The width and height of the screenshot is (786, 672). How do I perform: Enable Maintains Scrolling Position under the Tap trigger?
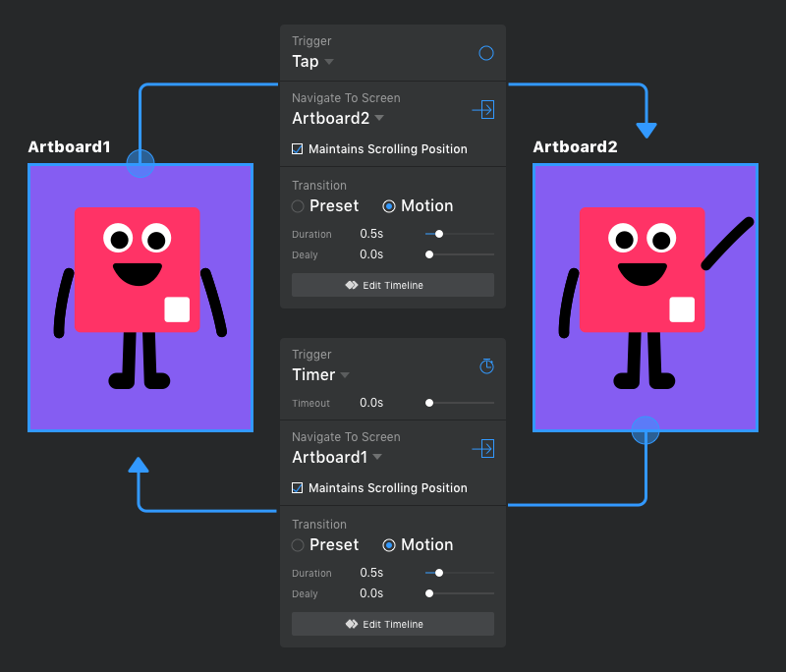(x=297, y=148)
